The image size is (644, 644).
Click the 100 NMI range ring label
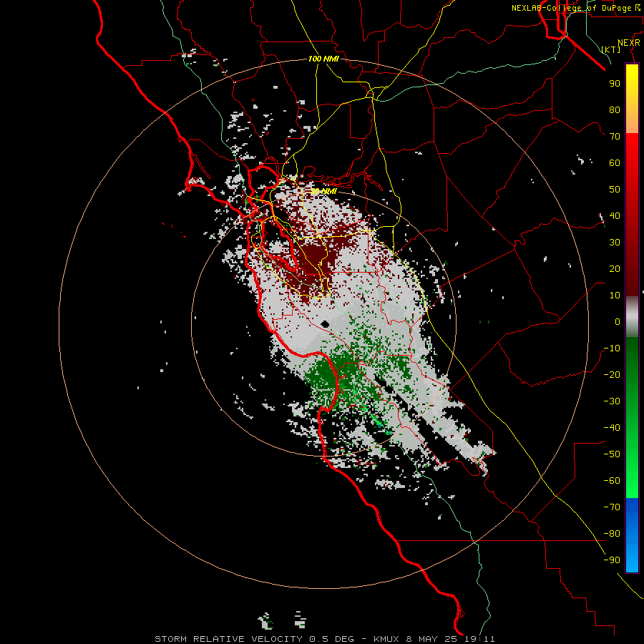(x=323, y=59)
